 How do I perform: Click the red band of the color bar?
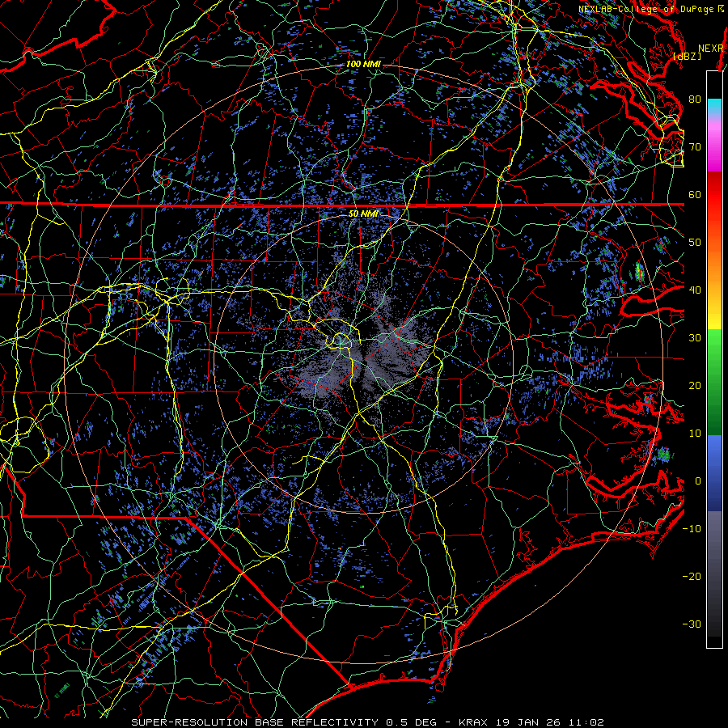pyautogui.click(x=714, y=195)
